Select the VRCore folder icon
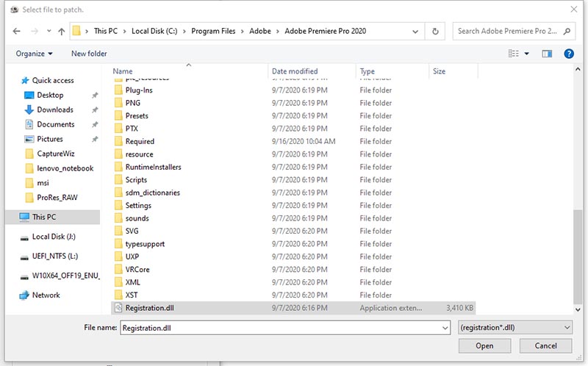Viewport: 588px width, 366px height. [118, 269]
